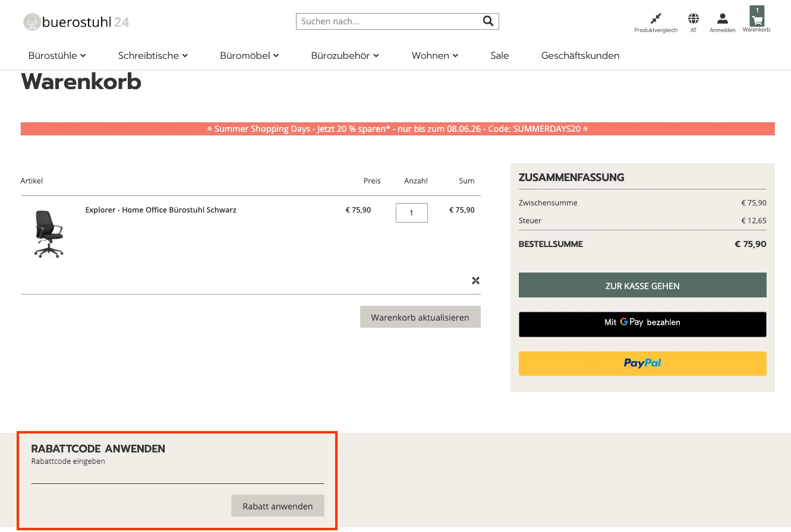The image size is (791, 532).
Task: Open the Sale menu item
Action: pyautogui.click(x=499, y=55)
